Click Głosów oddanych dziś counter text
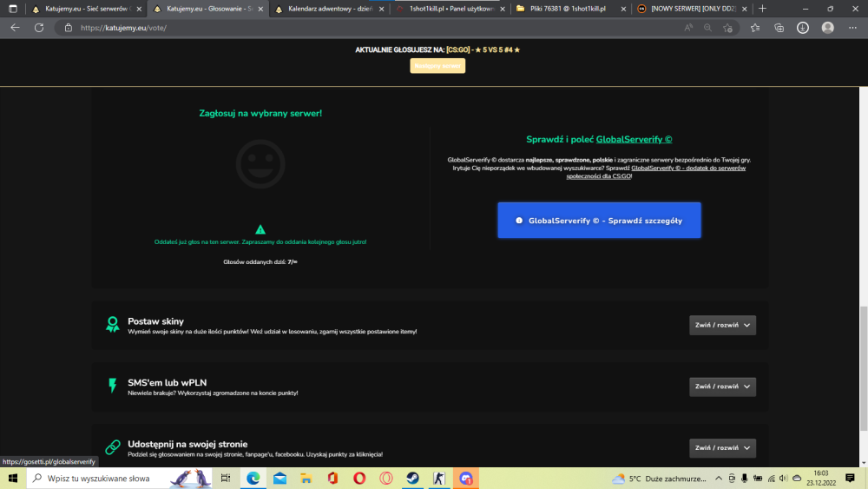 point(260,262)
